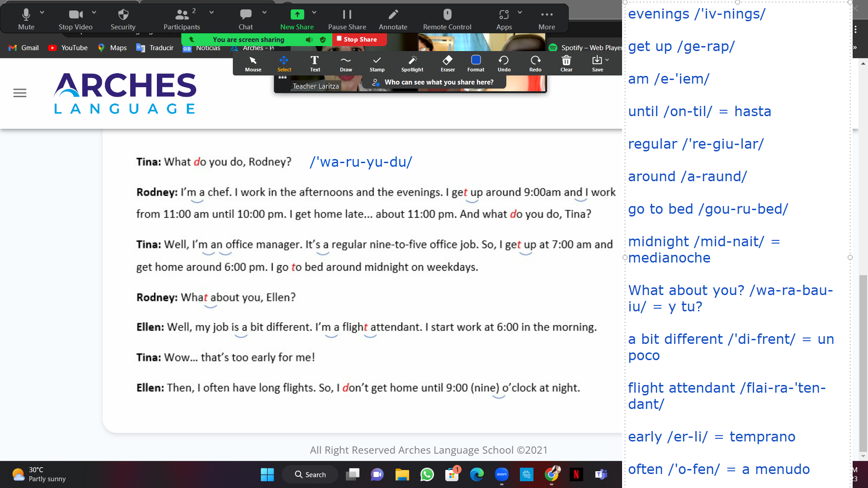Expand video options arrow next to Stop Video

click(94, 13)
